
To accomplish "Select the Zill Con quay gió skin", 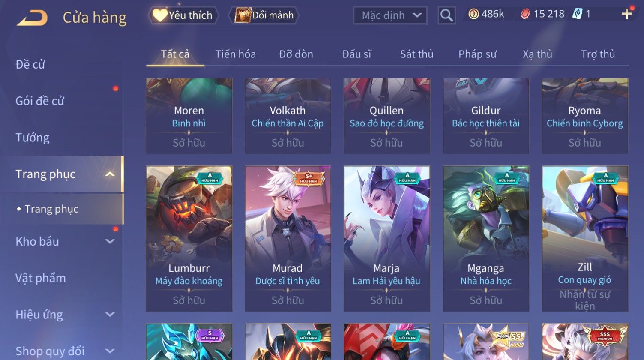I will coord(585,239).
